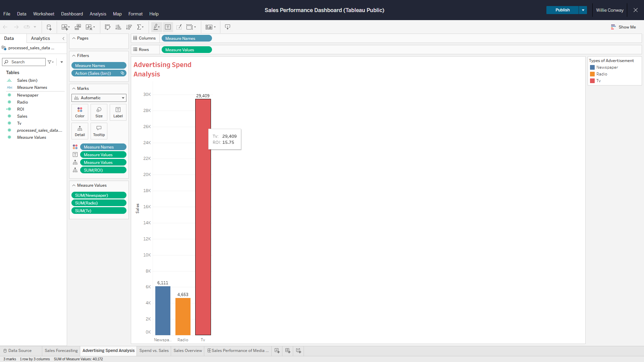This screenshot has width=644, height=362.
Task: Click the Publish button
Action: point(562,10)
